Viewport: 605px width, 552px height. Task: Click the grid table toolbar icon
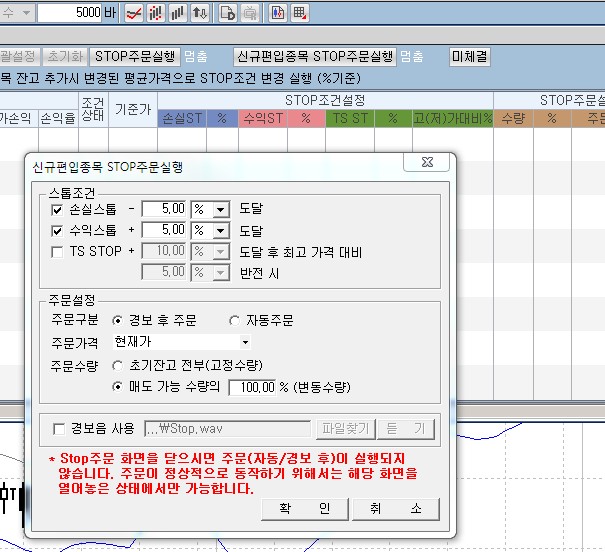[x=300, y=13]
